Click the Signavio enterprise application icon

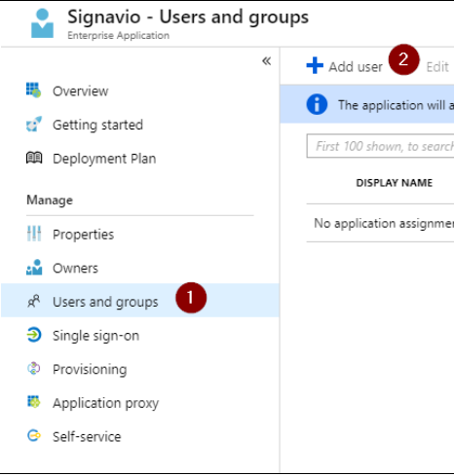click(42, 23)
